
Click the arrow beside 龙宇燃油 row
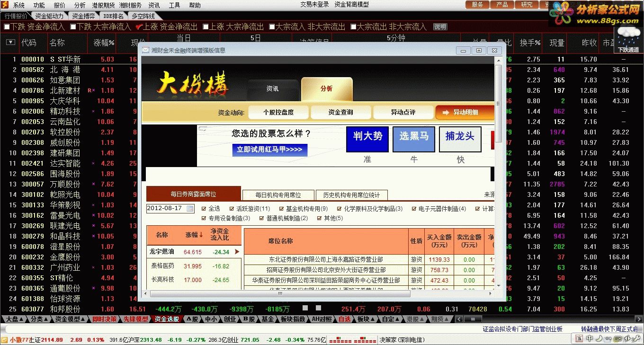[237, 252]
